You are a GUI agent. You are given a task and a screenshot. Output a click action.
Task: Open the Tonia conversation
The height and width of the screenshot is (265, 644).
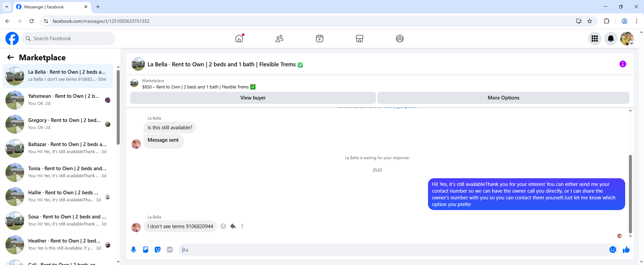coord(58,173)
